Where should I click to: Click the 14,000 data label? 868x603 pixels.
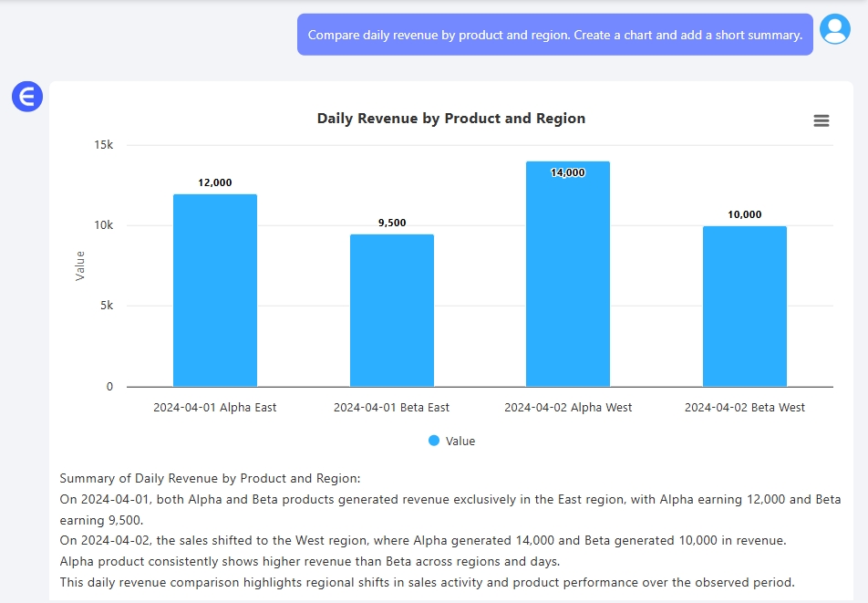point(568,172)
